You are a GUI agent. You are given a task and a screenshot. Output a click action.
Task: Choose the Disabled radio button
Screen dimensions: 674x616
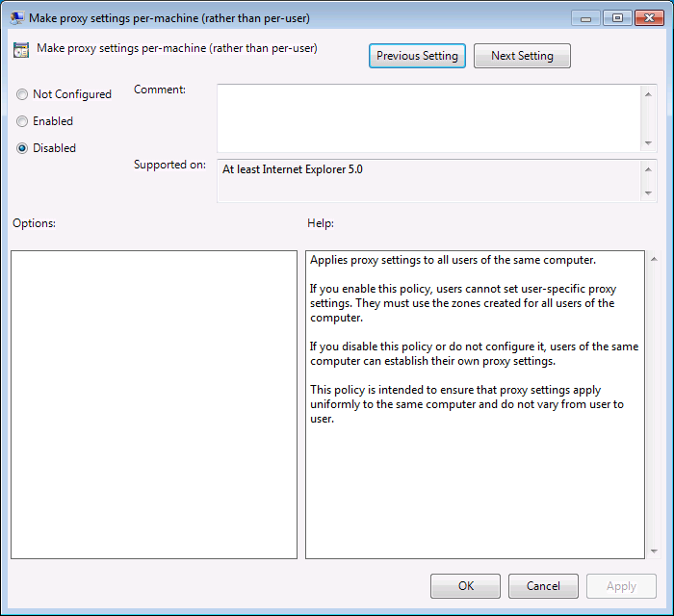[46, 148]
